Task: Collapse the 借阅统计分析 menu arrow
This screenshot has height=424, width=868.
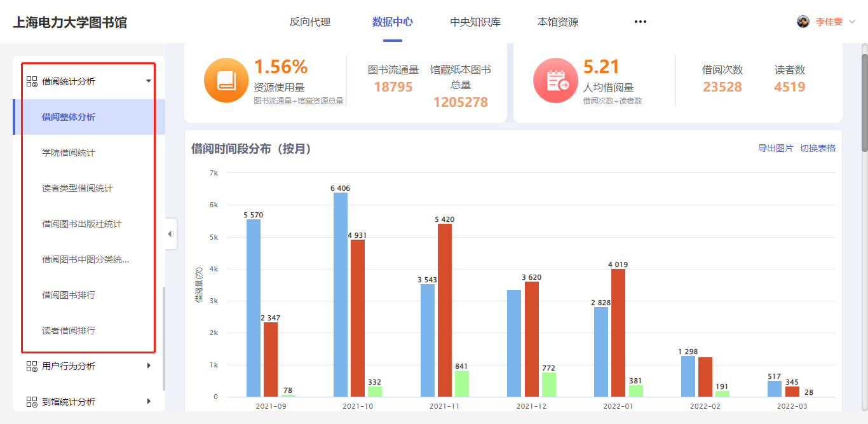Action: (149, 81)
